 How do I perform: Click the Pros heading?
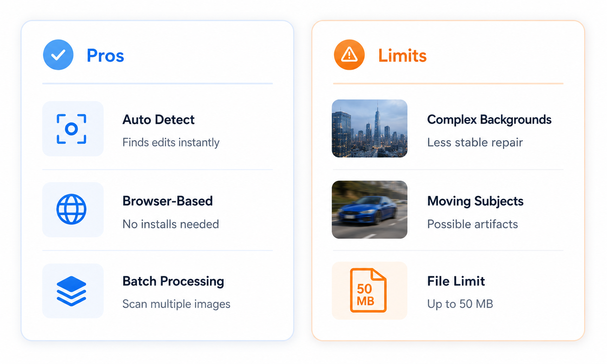point(105,55)
